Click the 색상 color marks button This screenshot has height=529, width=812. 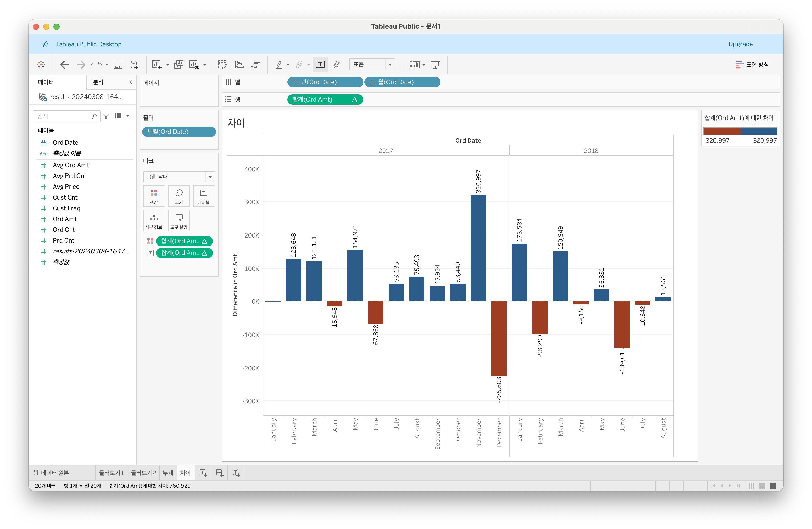tap(154, 196)
